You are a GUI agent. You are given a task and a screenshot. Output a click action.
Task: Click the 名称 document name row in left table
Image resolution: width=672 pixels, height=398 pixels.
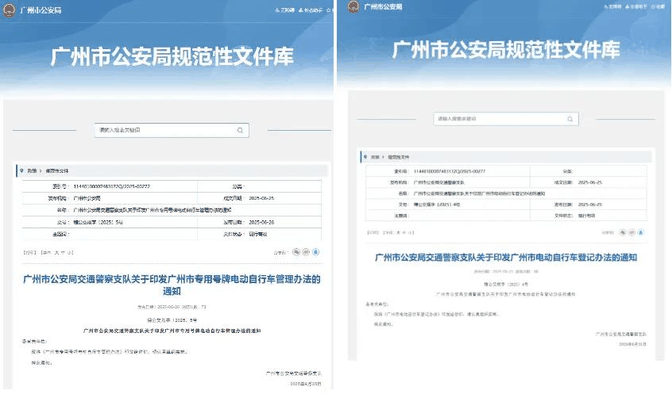tap(172, 210)
